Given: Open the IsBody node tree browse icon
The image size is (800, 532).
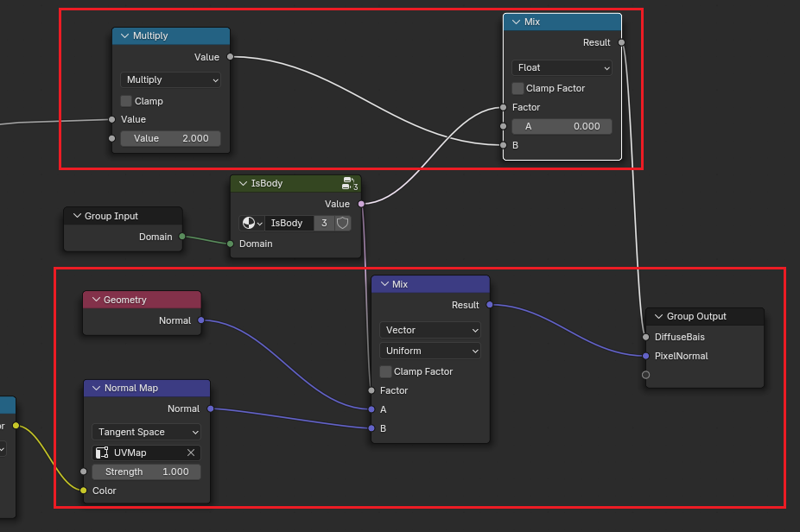Looking at the screenshot, I should click(x=251, y=223).
